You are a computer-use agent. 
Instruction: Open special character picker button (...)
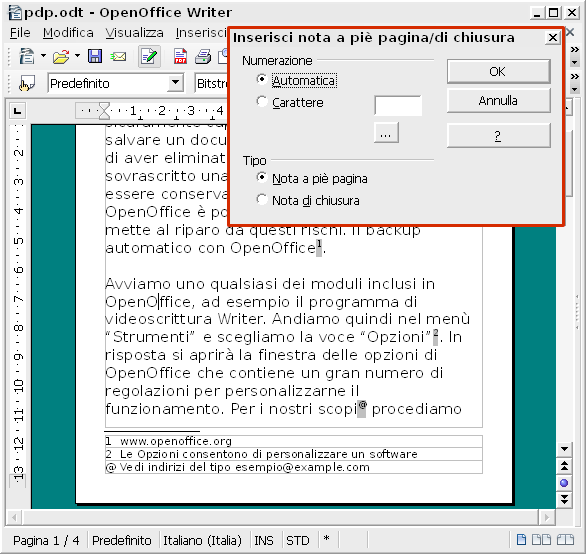[386, 133]
